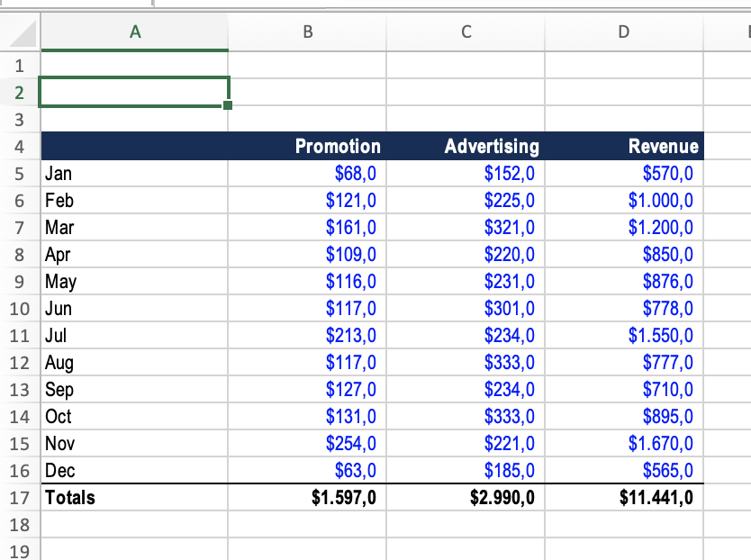The image size is (751, 560).
Task: Click row header 10
Action: [20, 309]
